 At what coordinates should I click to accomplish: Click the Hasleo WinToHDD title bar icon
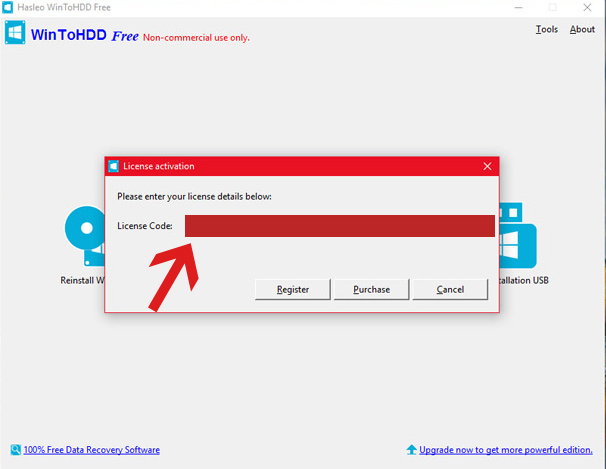(x=8, y=7)
